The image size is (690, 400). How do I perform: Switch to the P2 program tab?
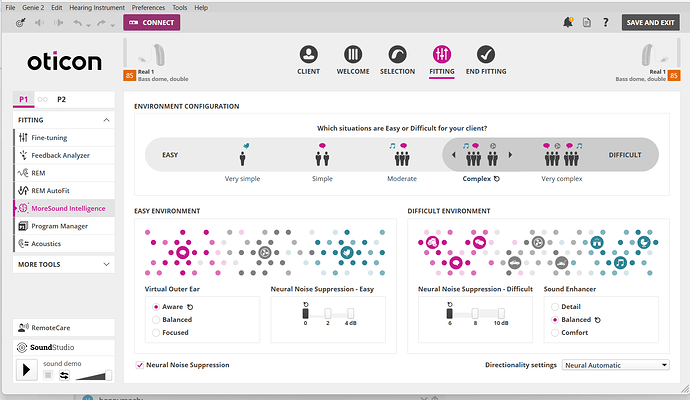(x=62, y=99)
